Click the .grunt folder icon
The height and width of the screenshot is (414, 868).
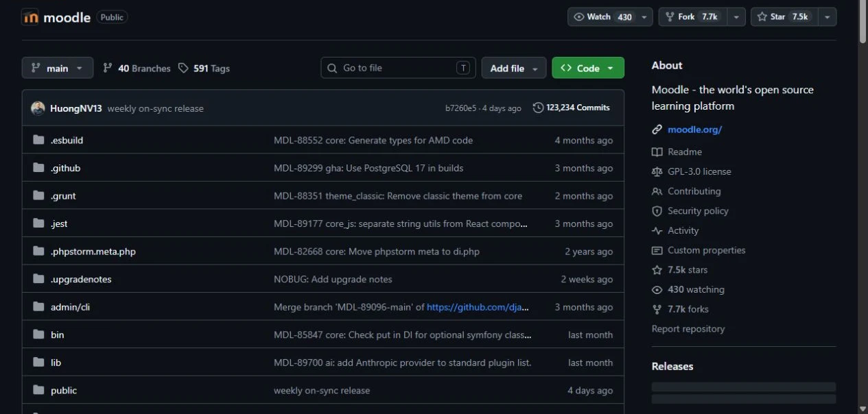[38, 195]
